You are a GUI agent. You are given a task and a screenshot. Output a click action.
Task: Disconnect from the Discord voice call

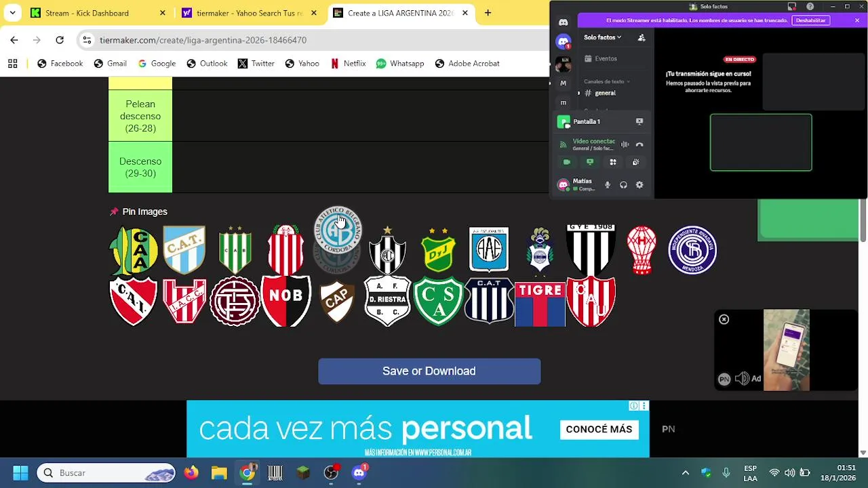point(639,144)
